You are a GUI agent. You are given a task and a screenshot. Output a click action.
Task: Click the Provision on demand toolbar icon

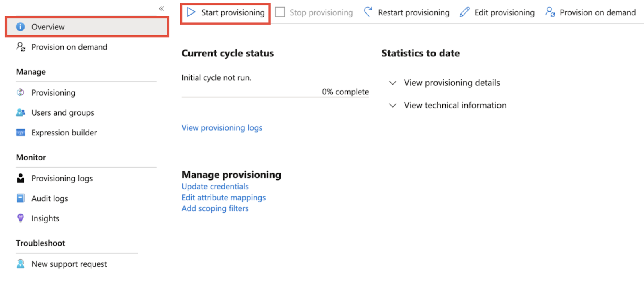(x=550, y=12)
